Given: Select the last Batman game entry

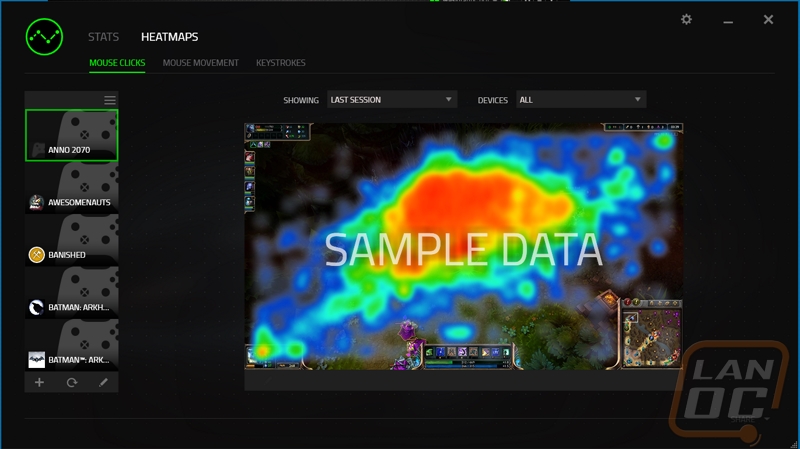Looking at the screenshot, I should point(71,346).
